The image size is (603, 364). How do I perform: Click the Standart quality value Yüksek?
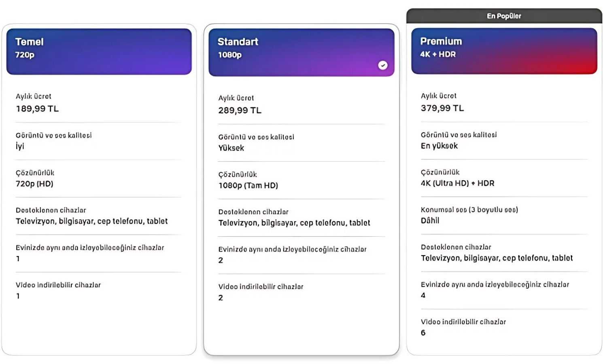click(x=231, y=148)
